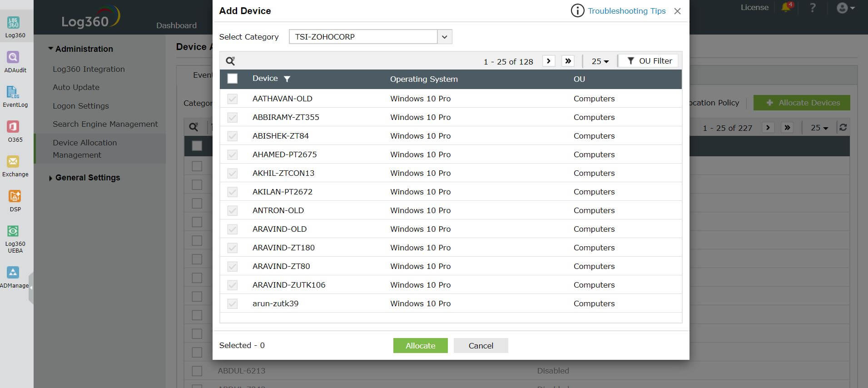Toggle select-all checkbox in background table

tap(197, 145)
